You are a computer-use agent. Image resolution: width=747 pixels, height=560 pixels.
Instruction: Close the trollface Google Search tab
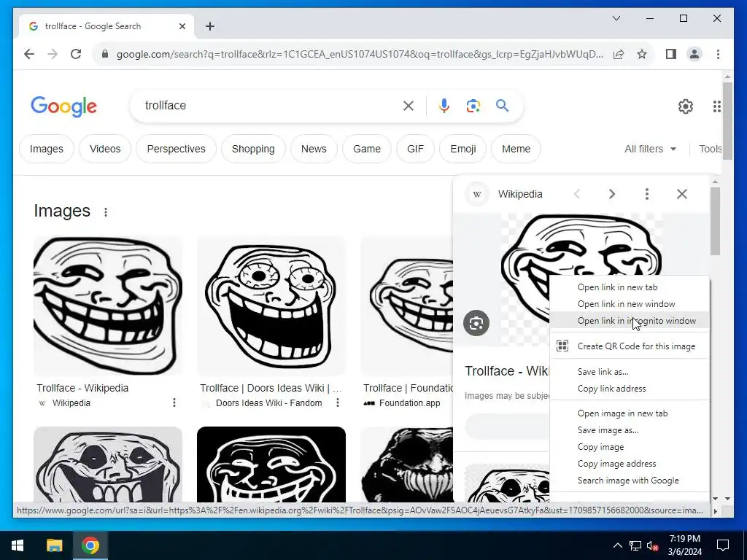[182, 26]
